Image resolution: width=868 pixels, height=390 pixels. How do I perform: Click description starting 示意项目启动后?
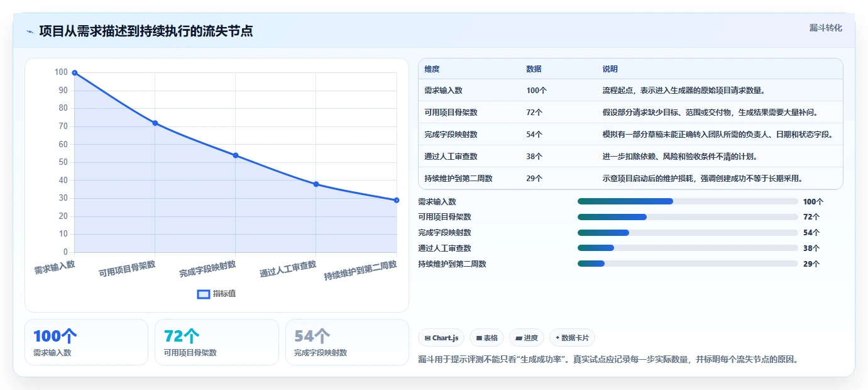(702, 179)
